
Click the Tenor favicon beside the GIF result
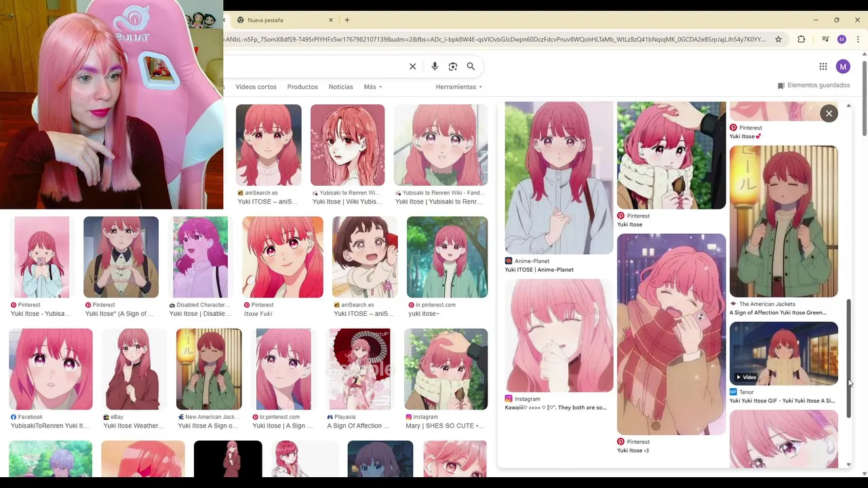[x=733, y=392]
